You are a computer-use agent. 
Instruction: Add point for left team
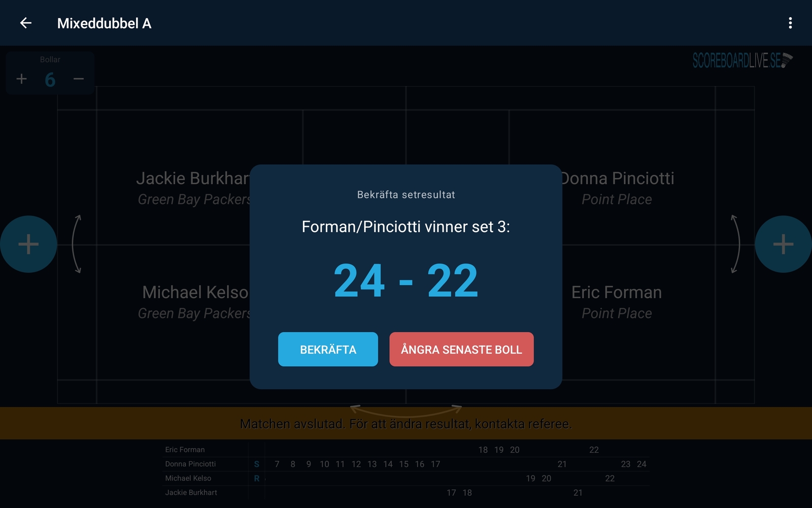28,244
